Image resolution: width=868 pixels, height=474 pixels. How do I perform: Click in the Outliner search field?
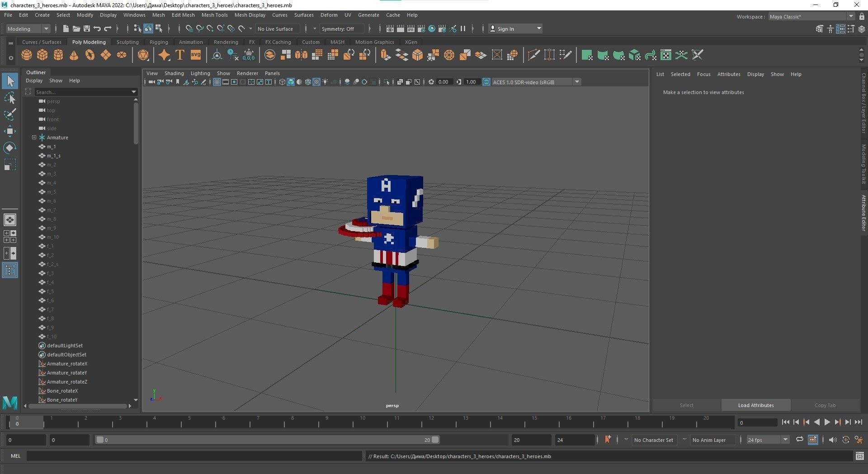coord(82,92)
